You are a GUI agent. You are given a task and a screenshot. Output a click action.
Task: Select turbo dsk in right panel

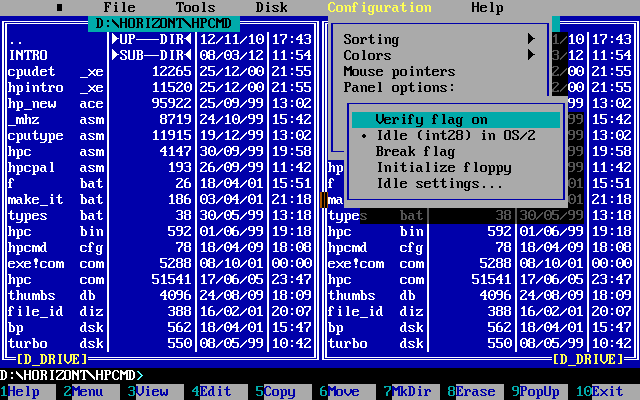pos(480,344)
